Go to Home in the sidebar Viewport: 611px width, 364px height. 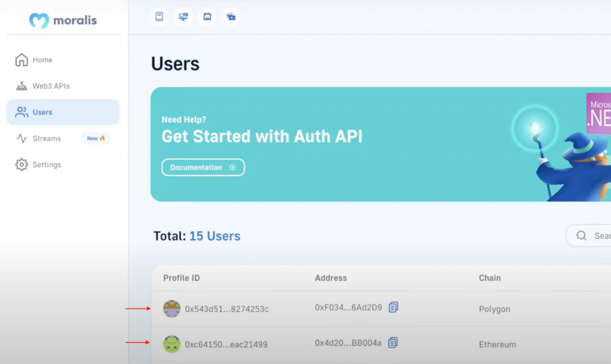pyautogui.click(x=63, y=60)
